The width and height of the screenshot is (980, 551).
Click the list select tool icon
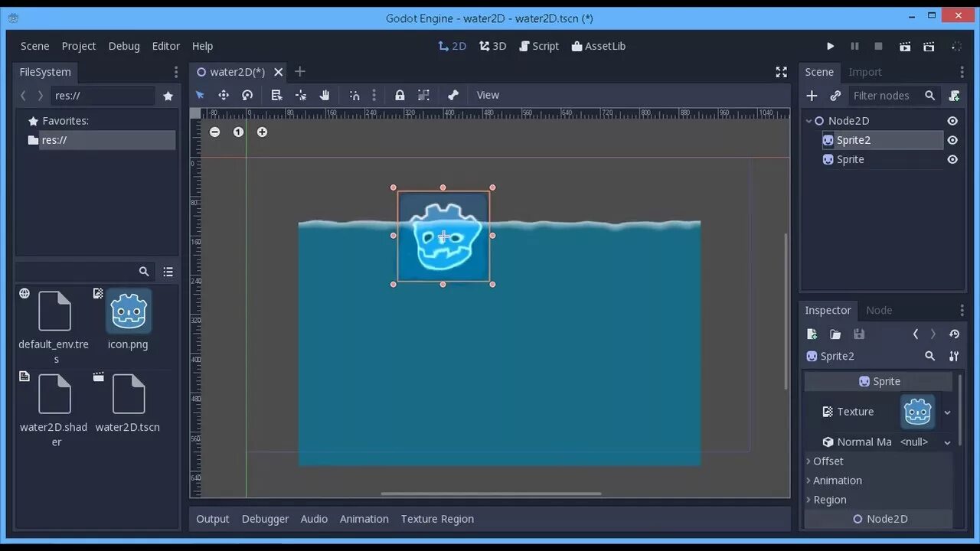[276, 95]
